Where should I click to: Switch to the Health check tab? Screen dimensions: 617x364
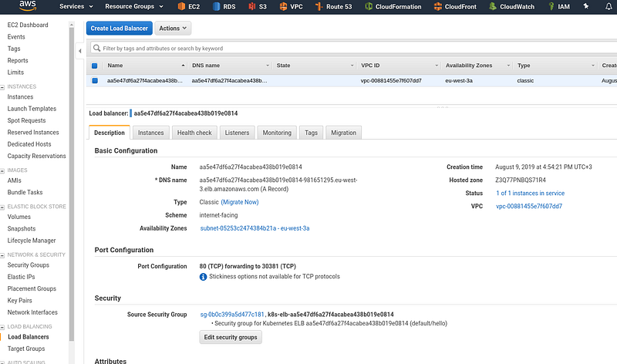tap(194, 133)
